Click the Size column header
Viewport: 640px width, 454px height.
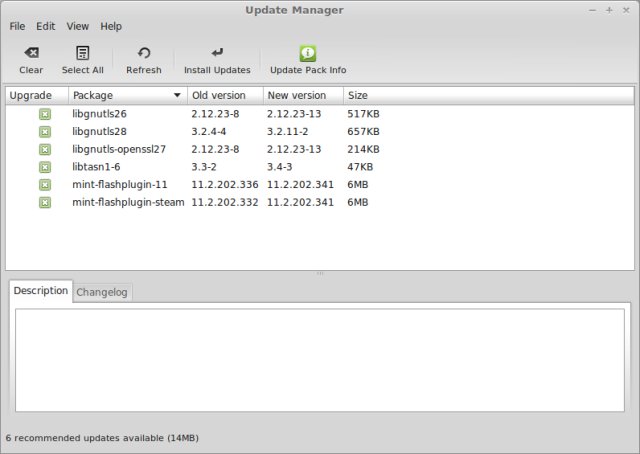[x=489, y=96]
